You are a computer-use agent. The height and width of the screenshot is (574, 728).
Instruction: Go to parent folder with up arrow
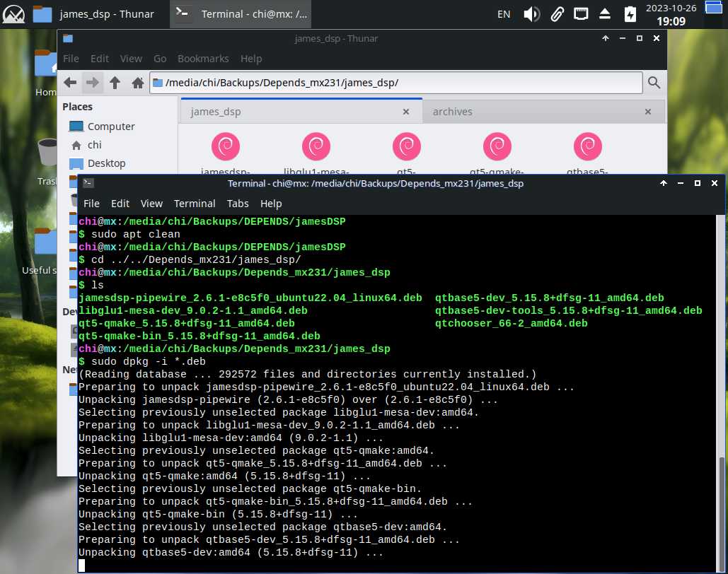(115, 83)
